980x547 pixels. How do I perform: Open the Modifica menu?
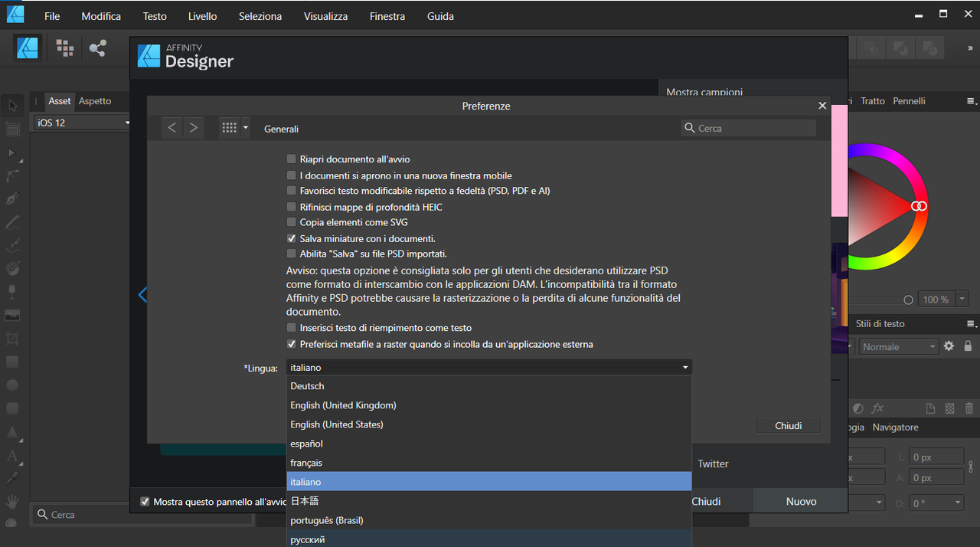101,16
